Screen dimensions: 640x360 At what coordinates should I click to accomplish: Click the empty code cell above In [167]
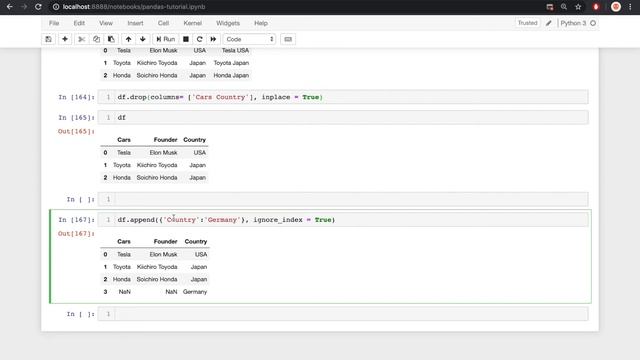[x=343, y=199]
